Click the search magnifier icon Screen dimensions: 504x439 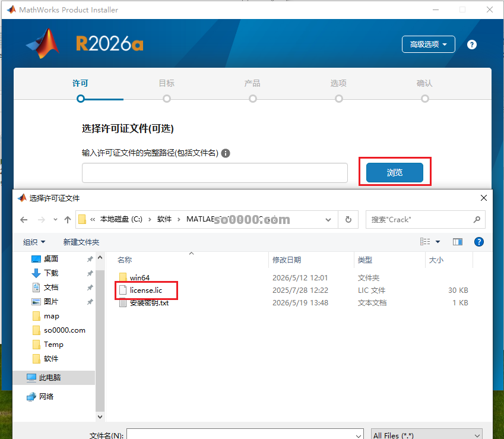click(x=477, y=220)
